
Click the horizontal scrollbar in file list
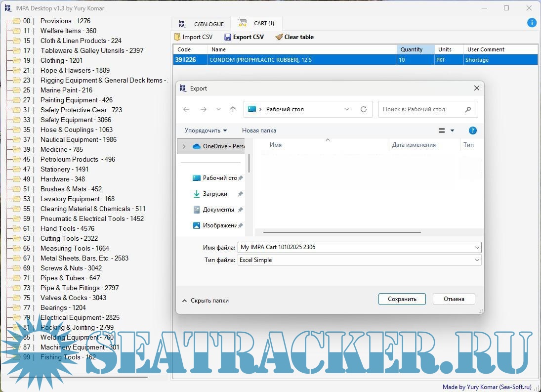[x=341, y=232]
